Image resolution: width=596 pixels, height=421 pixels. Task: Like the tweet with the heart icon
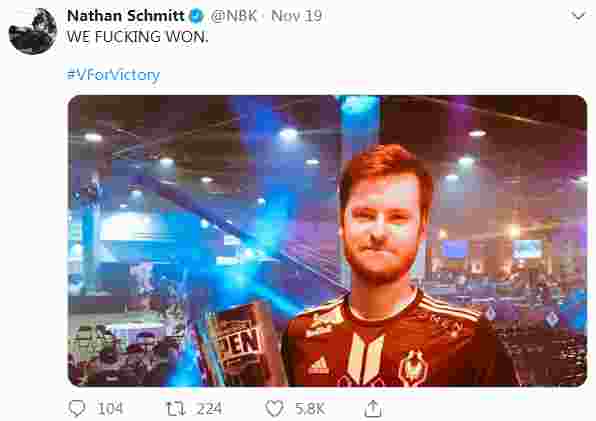click(274, 409)
